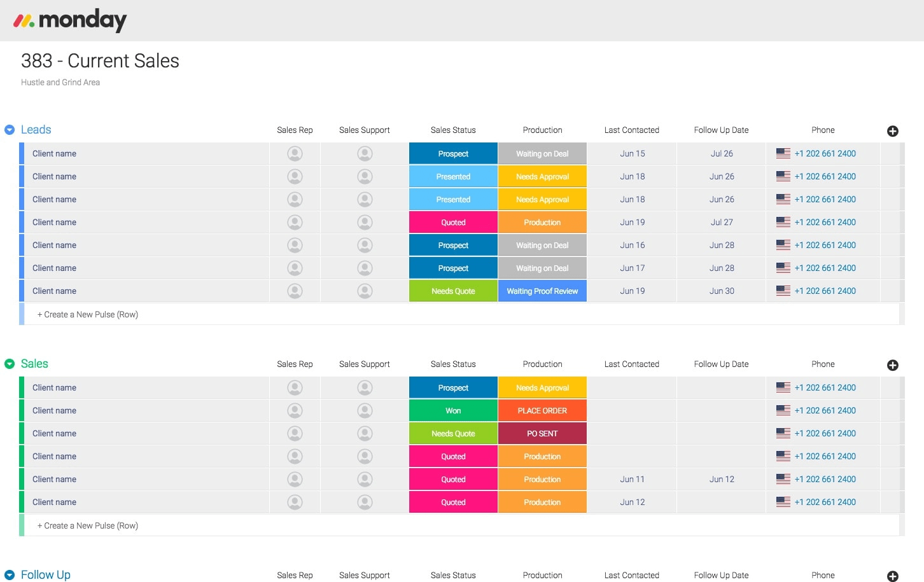The height and width of the screenshot is (582, 924).
Task: Sort by Production column header in Leads
Action: (542, 130)
